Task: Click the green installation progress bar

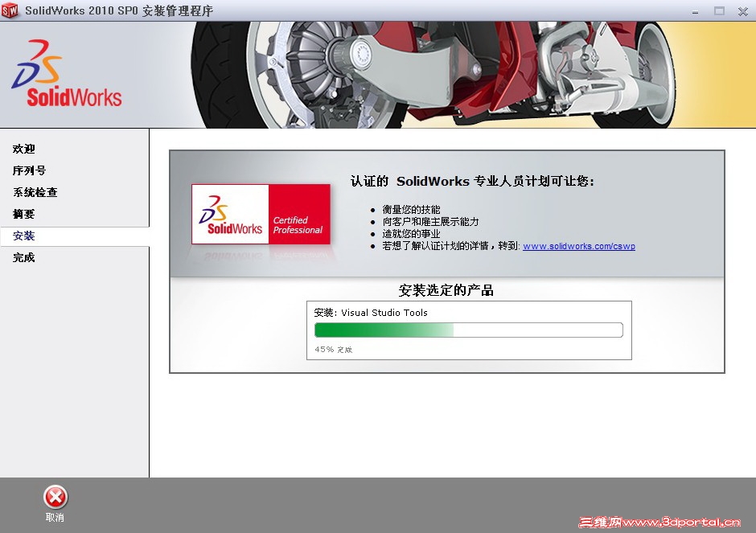Action: (469, 330)
